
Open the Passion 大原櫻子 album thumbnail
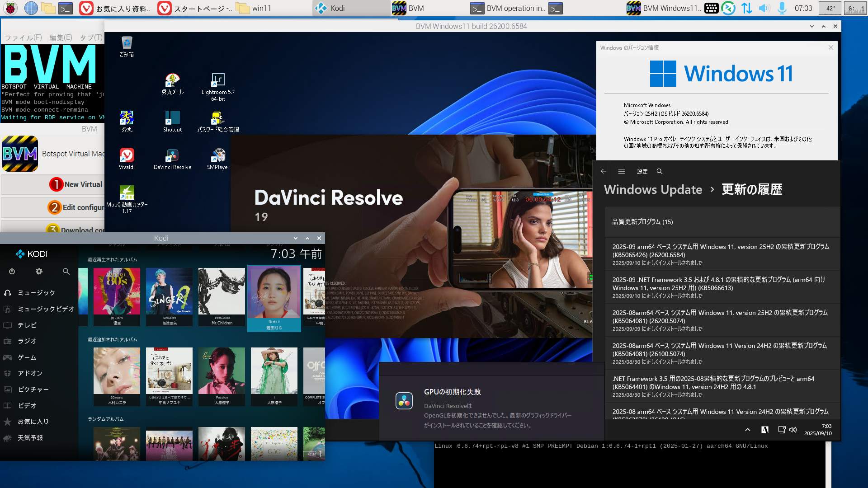[x=222, y=376]
